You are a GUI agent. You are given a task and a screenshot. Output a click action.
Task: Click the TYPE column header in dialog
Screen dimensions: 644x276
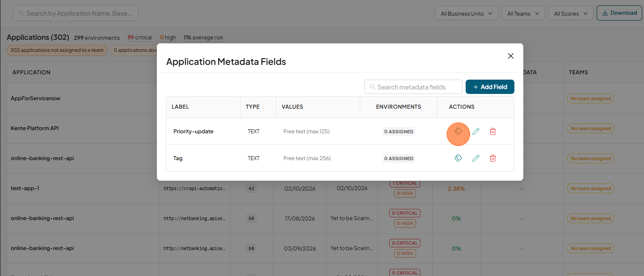(253, 107)
